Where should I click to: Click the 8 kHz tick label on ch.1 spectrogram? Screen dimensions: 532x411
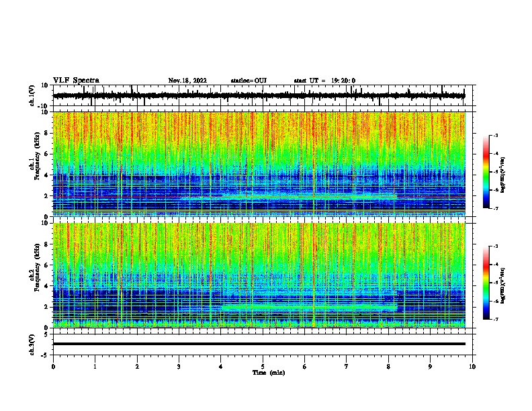point(46,133)
